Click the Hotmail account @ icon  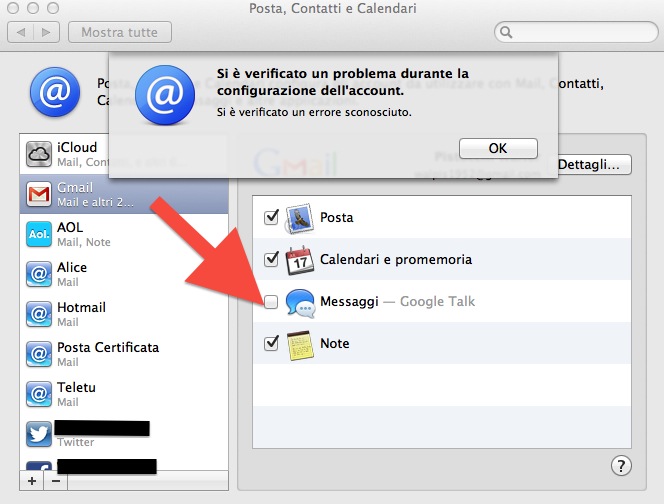(x=39, y=314)
